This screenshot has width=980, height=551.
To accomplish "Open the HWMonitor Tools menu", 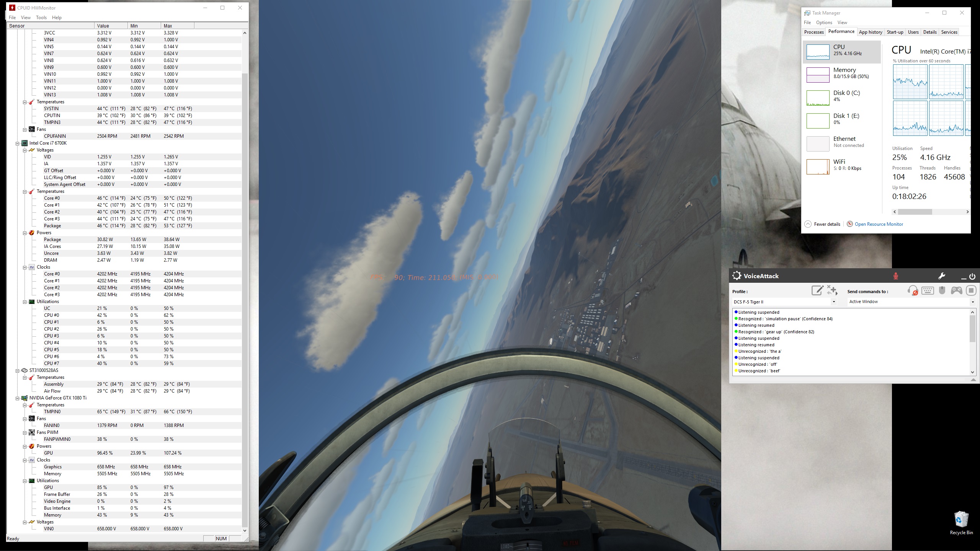I will 41,18.
